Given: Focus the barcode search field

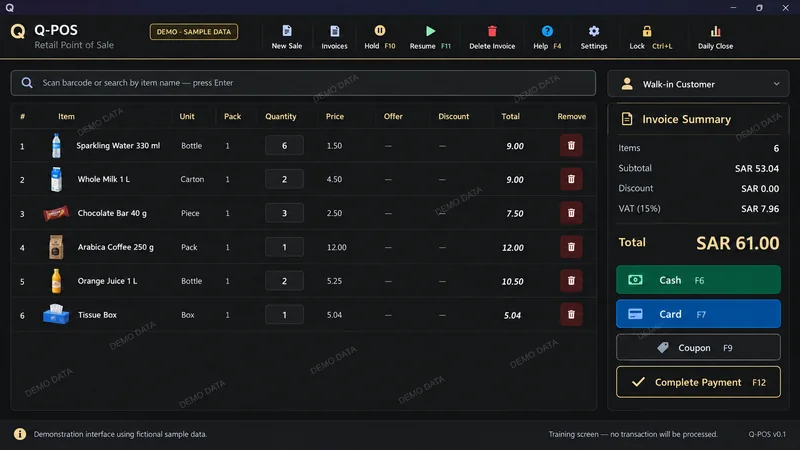Looking at the screenshot, I should [303, 83].
